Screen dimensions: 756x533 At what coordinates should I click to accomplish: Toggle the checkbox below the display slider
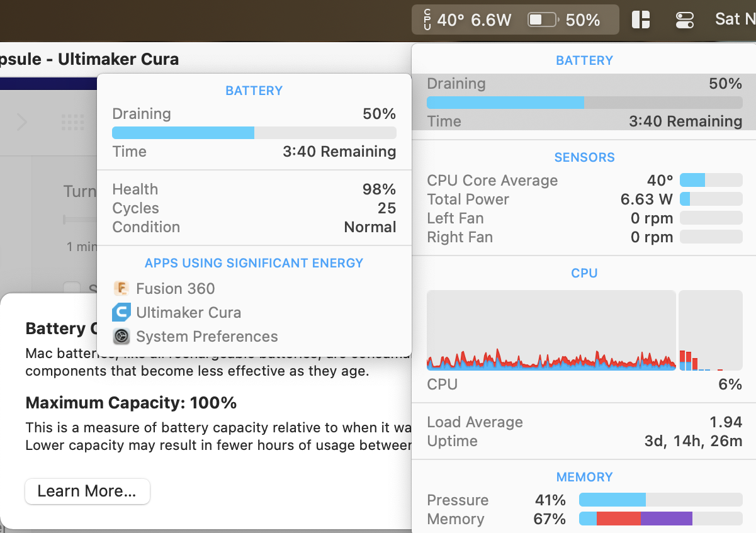[x=72, y=289]
